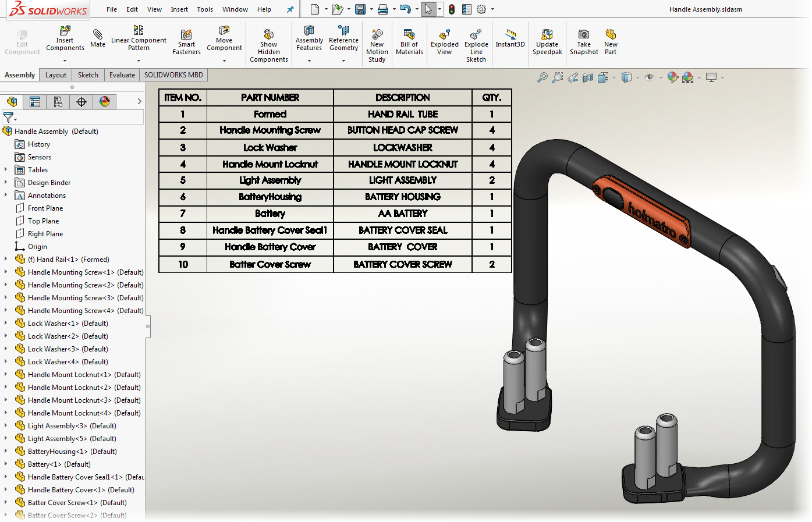
Task: Open the SOLIDWORKS MBD tab
Action: (173, 75)
